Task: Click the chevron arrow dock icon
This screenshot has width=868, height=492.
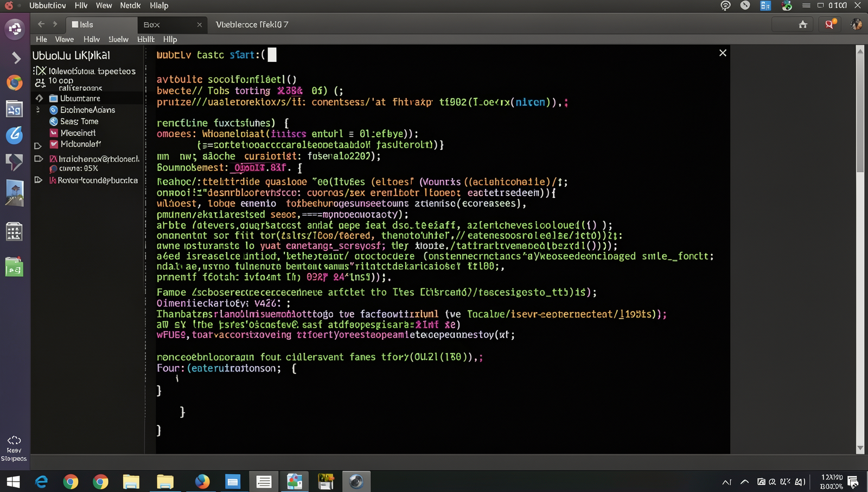Action: [16, 57]
